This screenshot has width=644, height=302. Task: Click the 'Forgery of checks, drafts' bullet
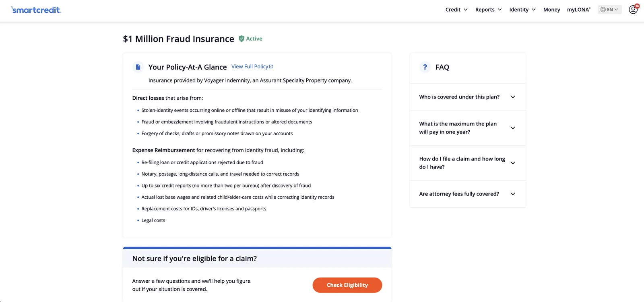coord(217,134)
